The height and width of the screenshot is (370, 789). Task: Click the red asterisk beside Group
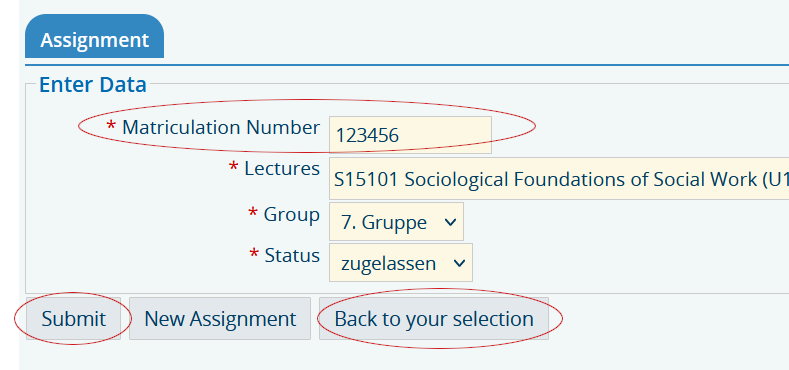[x=253, y=213]
